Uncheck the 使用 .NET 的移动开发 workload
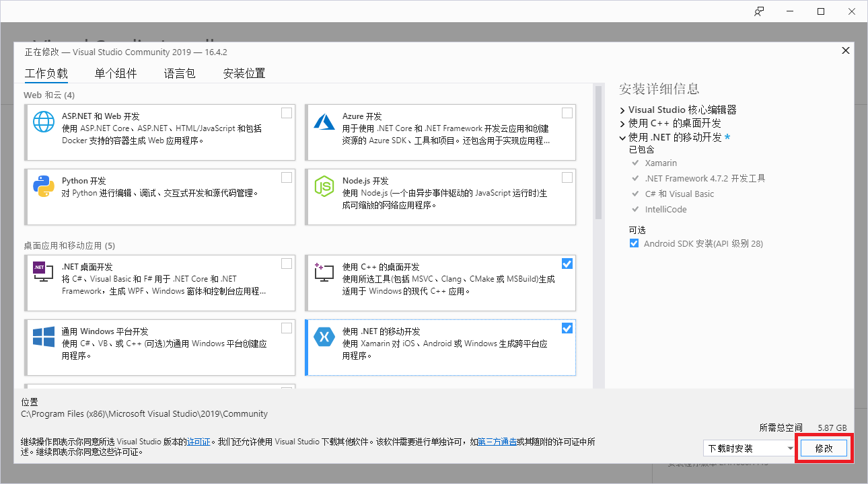868x484 pixels. coord(567,328)
